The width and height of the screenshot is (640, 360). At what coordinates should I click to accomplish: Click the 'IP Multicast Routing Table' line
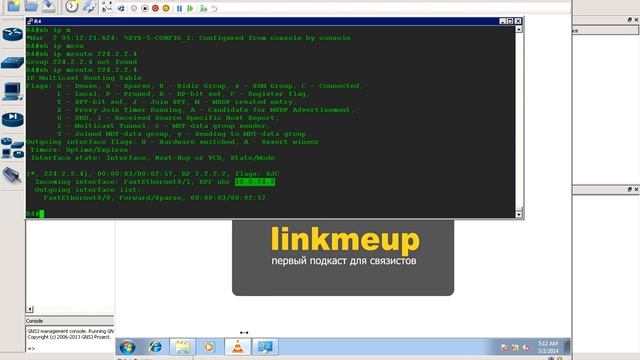point(84,78)
